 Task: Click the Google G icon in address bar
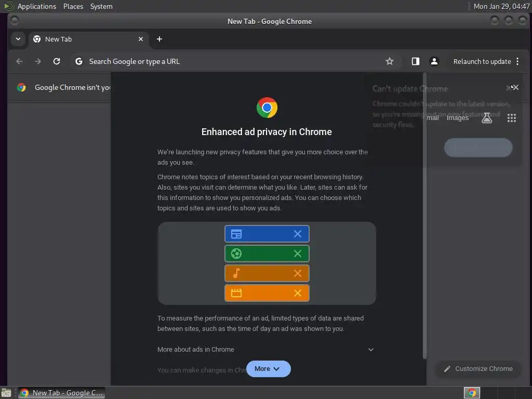(x=79, y=61)
